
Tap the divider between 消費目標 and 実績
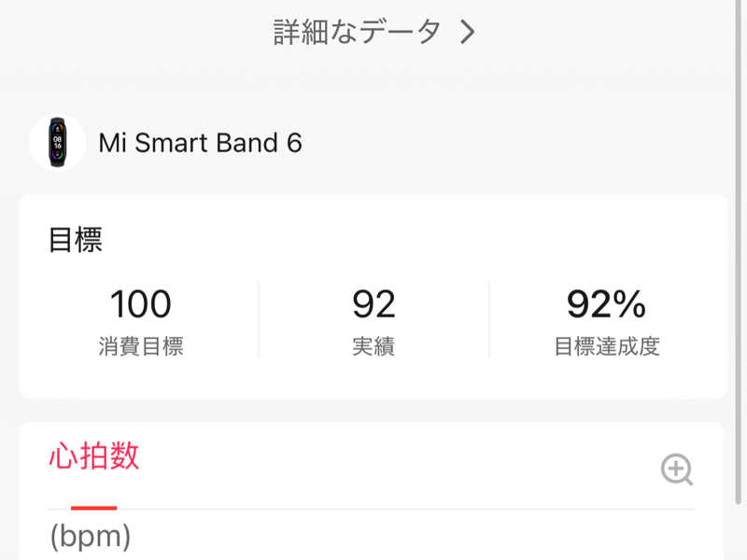tap(259, 320)
